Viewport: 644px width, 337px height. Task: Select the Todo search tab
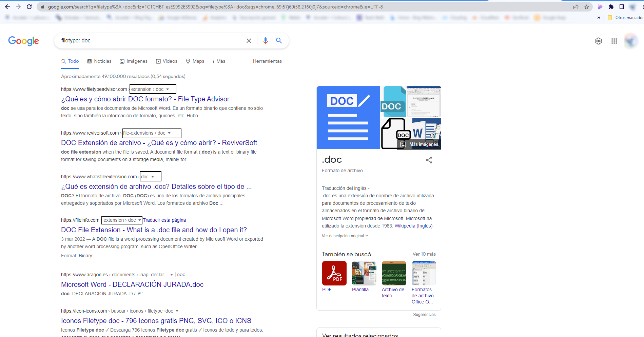click(x=70, y=61)
